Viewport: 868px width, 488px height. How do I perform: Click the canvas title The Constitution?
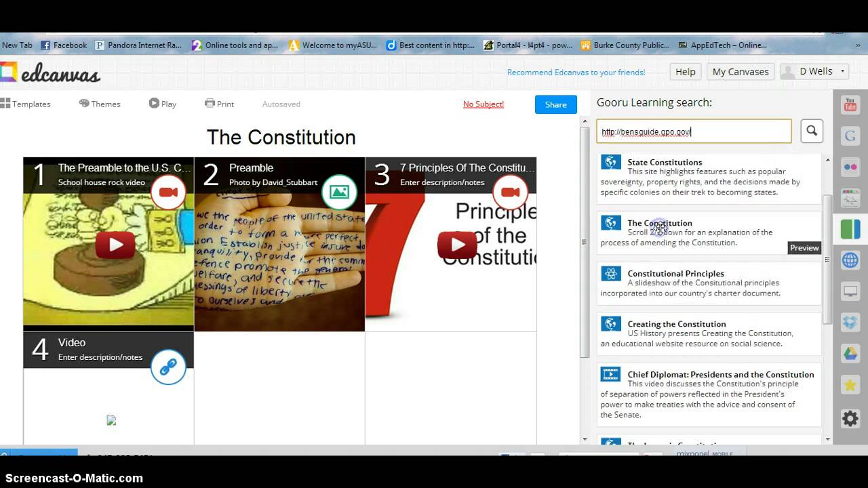click(x=281, y=138)
